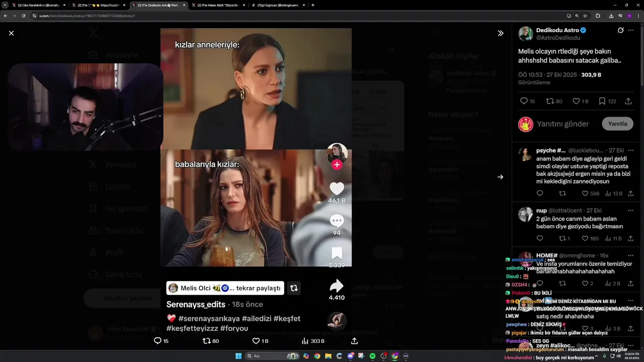Switch to Işıl Ergincan TikTok tab
644x362 pixels.
(x=278, y=5)
